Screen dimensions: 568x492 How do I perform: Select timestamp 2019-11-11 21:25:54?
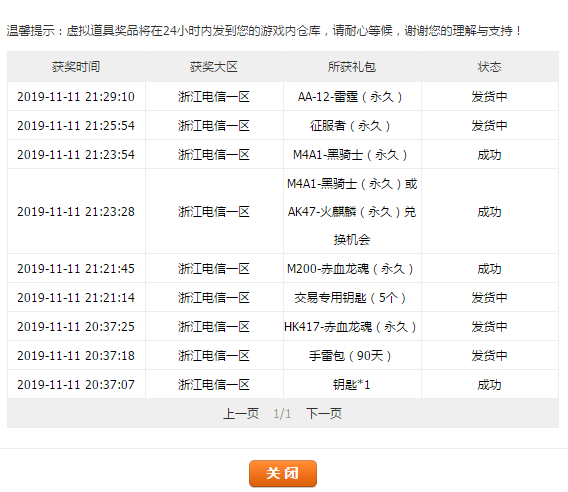pos(76,126)
